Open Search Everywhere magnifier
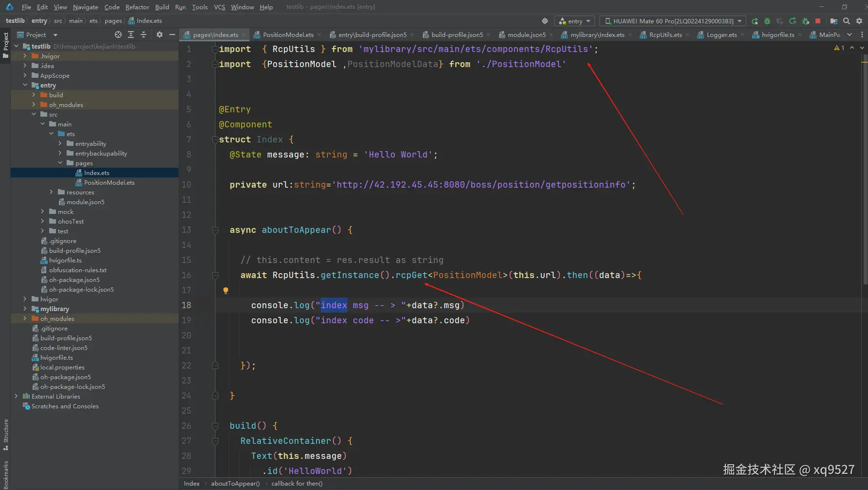 pos(847,21)
